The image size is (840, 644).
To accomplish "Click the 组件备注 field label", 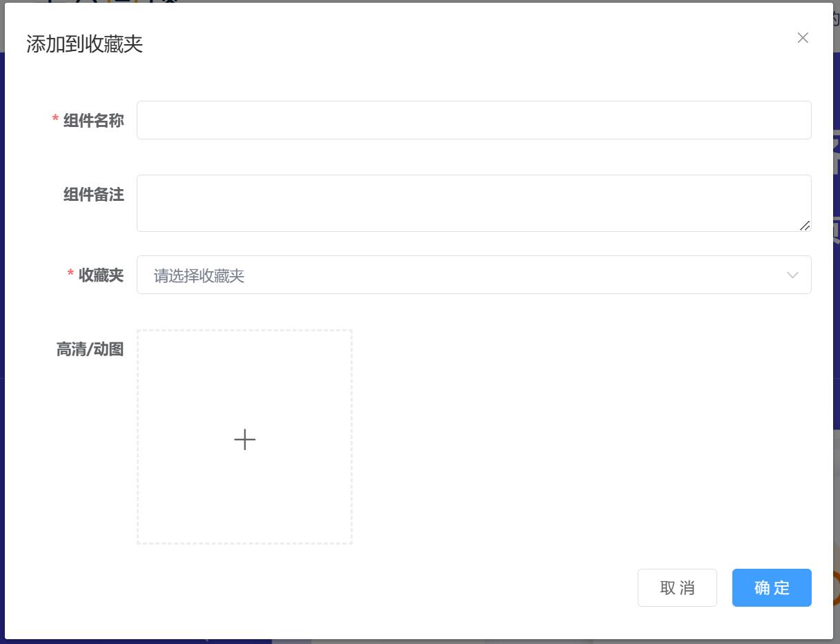I will 94,195.
